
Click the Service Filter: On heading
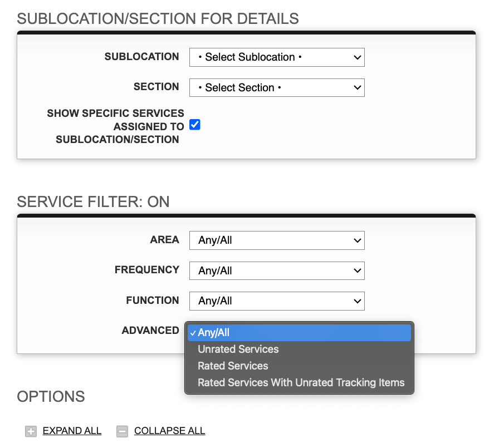point(93,202)
